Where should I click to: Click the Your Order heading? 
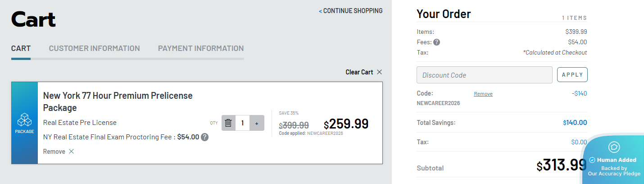(x=444, y=14)
